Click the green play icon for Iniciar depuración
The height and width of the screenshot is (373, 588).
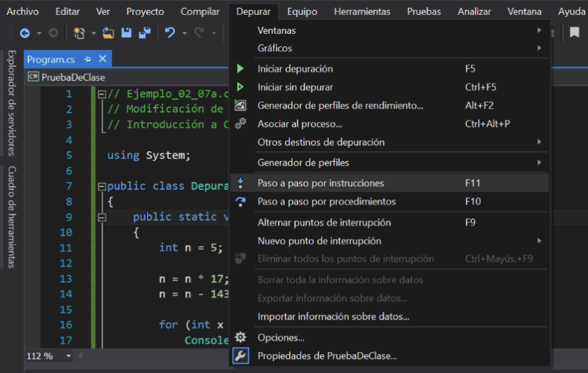tap(241, 69)
